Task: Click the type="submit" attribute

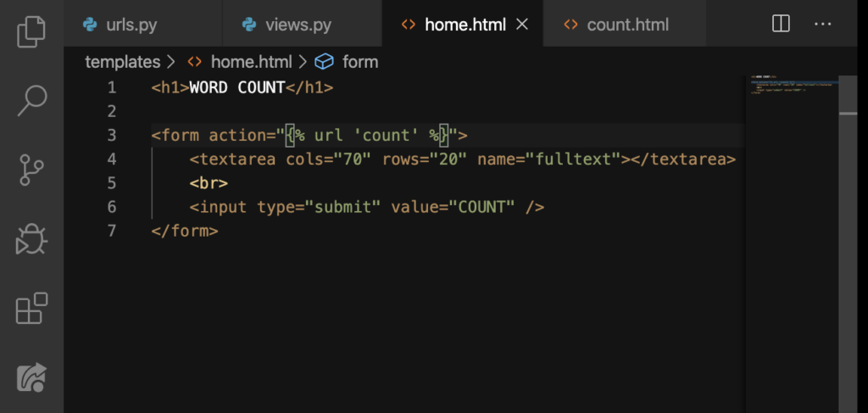Action: point(319,207)
